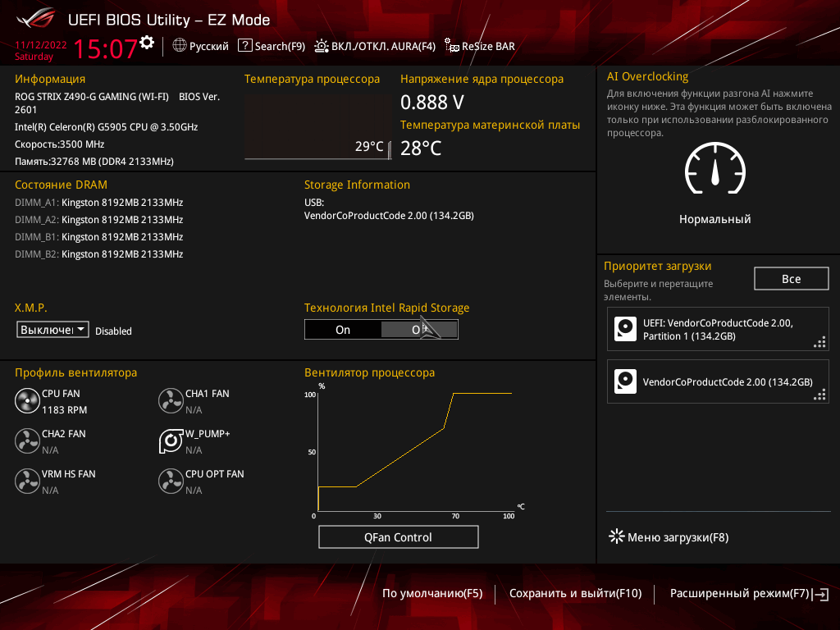Click disk icon of UEFI VendorCoProductCode boot entry
The width and height of the screenshot is (840, 630).
click(625, 329)
